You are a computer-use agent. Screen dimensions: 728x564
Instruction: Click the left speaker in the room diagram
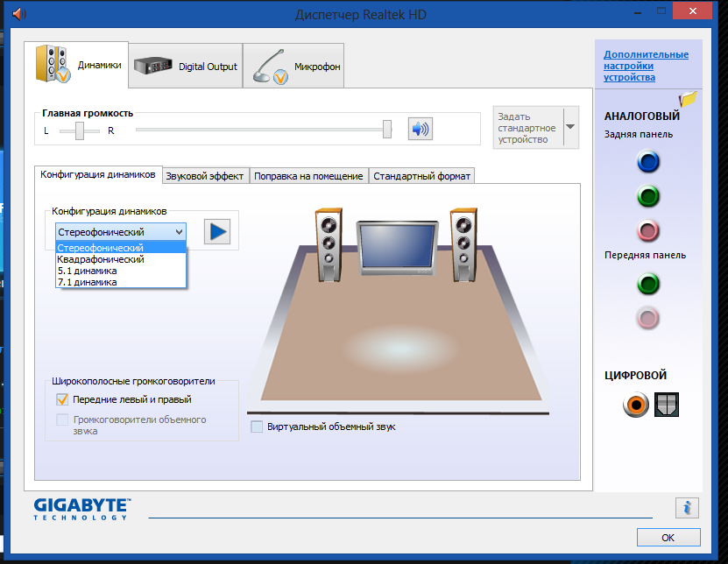click(329, 244)
